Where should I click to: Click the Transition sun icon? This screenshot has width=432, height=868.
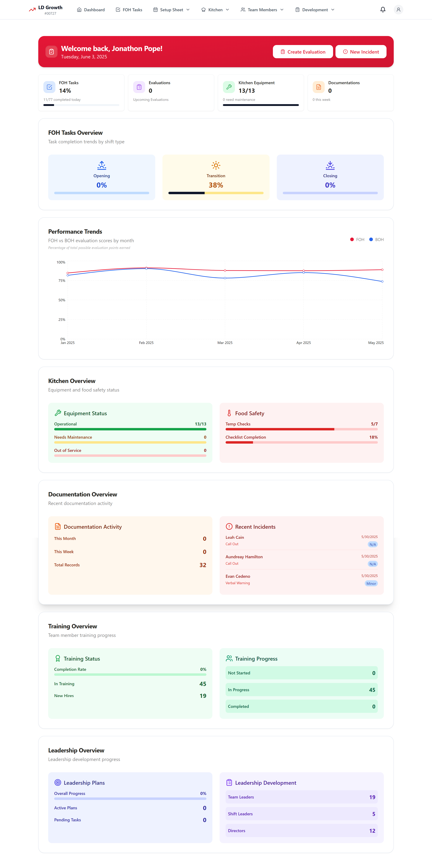[x=216, y=165]
